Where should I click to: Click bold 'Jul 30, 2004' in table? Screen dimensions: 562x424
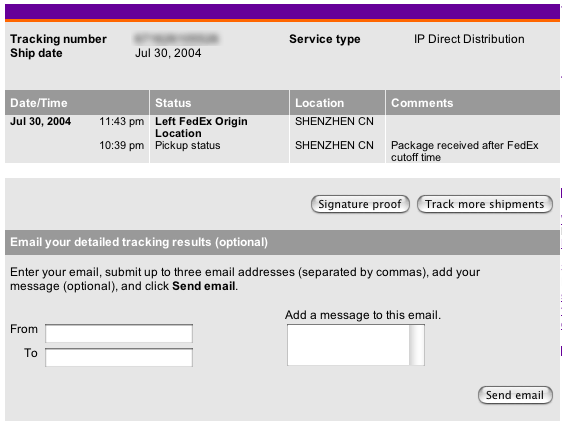click(41, 121)
